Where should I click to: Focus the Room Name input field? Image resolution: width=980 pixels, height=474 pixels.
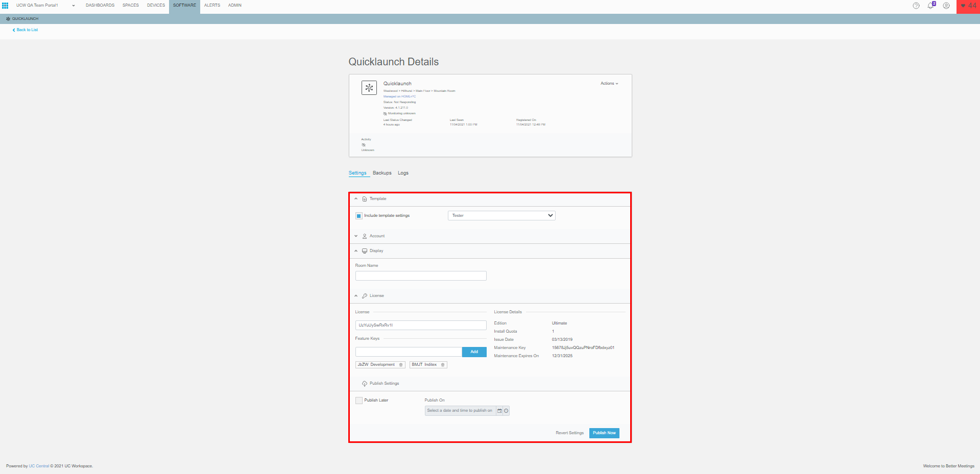pyautogui.click(x=421, y=276)
